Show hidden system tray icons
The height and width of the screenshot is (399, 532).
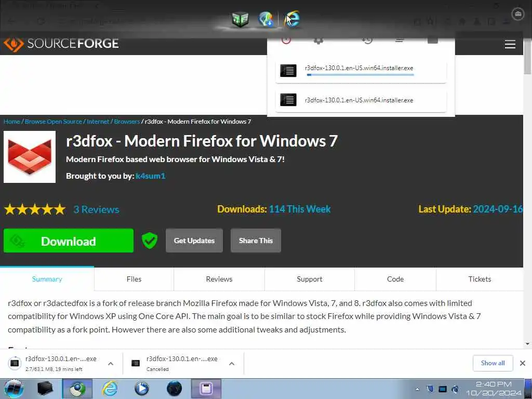(417, 389)
